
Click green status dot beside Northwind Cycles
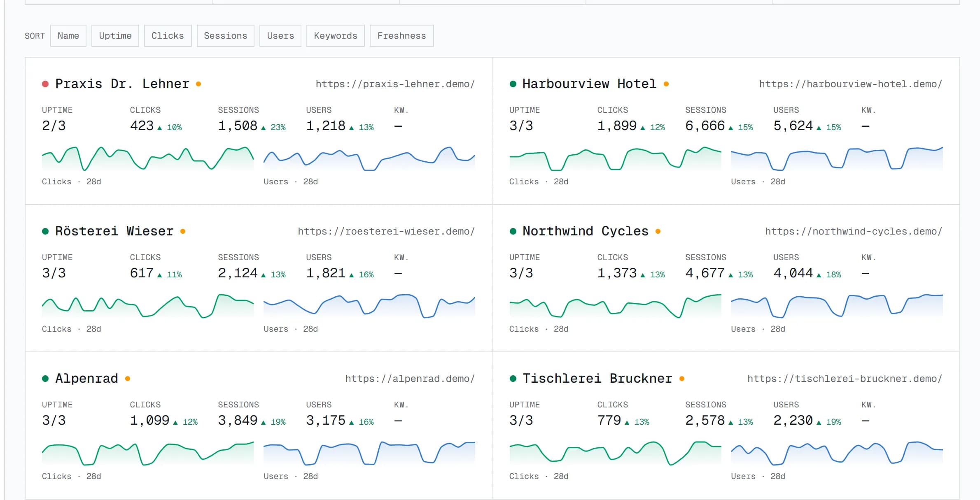pyautogui.click(x=513, y=231)
